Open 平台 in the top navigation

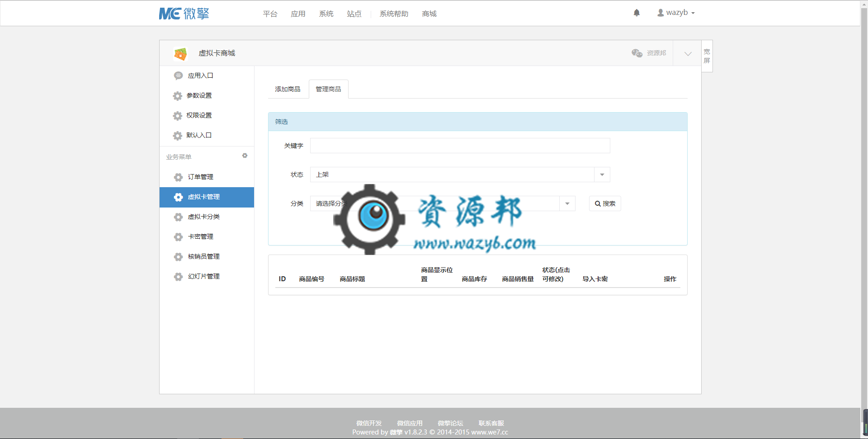point(270,14)
